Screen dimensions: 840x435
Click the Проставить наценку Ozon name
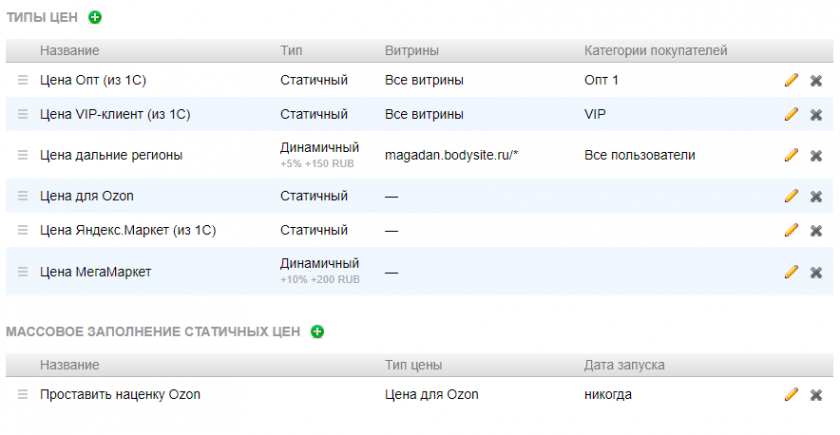120,395
